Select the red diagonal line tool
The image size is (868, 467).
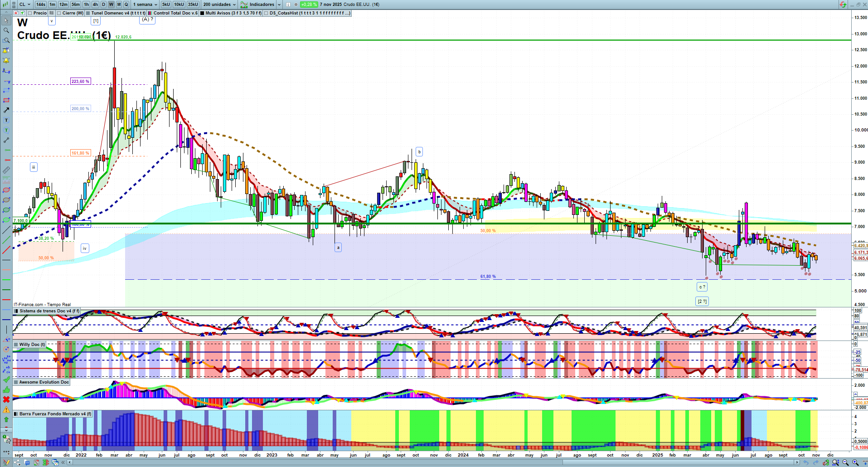click(6, 250)
